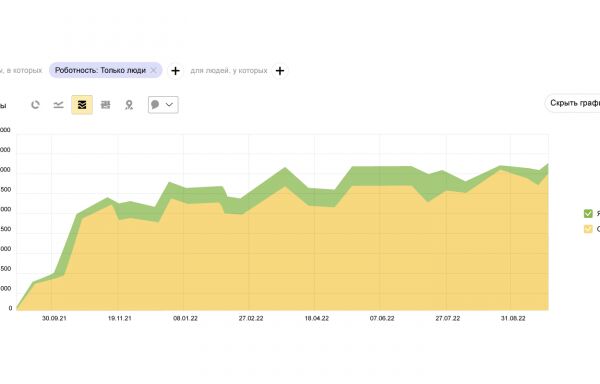This screenshot has height=384, width=600.
Task: Open the map view icon
Action: (x=129, y=105)
